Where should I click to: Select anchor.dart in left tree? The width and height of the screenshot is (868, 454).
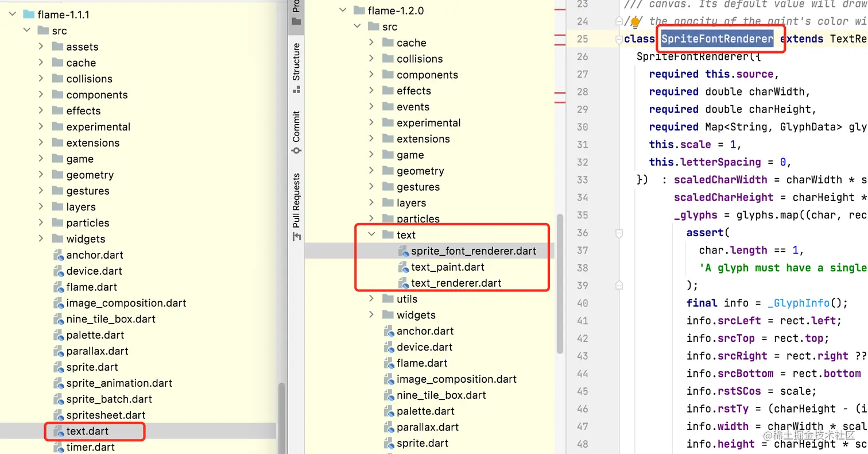pyautogui.click(x=95, y=255)
